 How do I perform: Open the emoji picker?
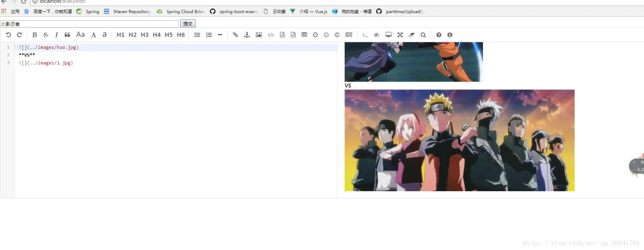coord(326,35)
